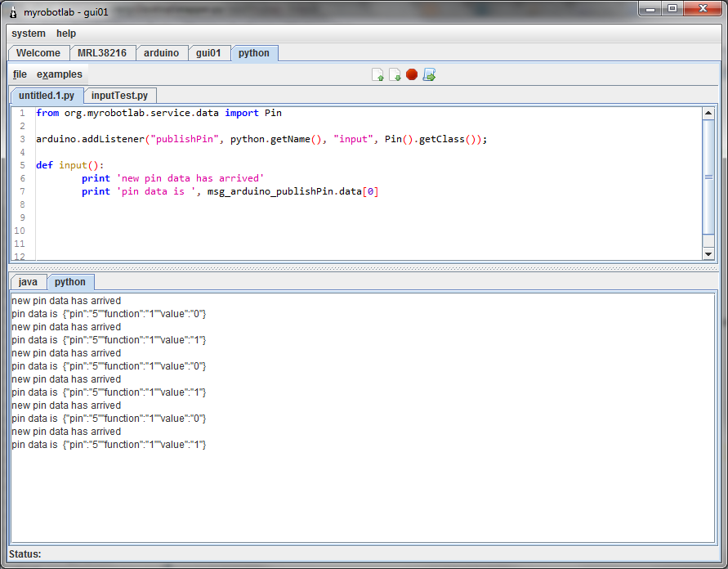Viewport: 728px width, 569px height.
Task: Click the Status label in the status bar
Action: (25, 554)
